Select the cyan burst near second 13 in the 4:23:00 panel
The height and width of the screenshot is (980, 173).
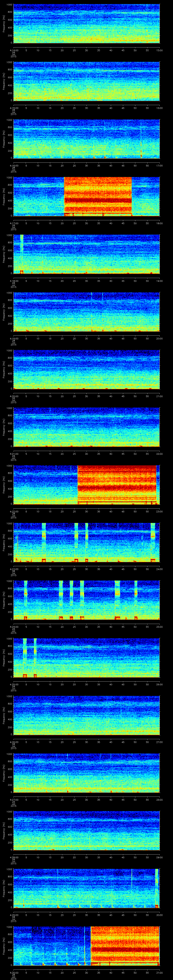point(44,542)
